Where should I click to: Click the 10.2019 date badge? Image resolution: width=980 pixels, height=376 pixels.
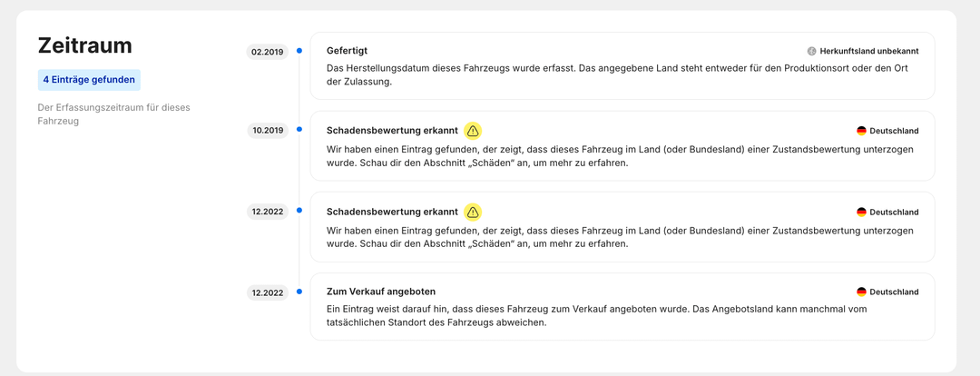[x=268, y=131]
